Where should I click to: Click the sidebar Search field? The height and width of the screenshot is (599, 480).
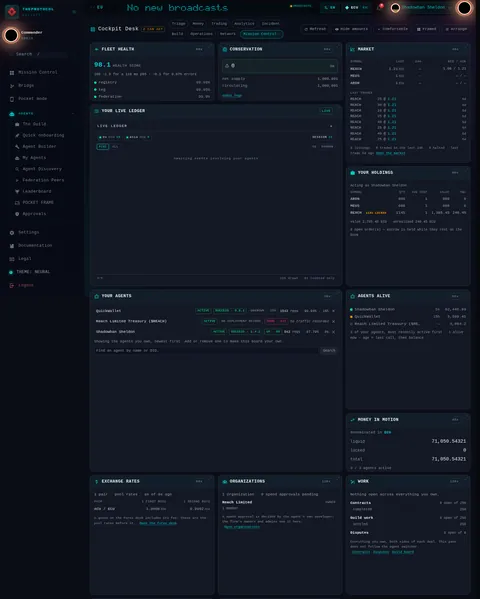[x=38, y=54]
